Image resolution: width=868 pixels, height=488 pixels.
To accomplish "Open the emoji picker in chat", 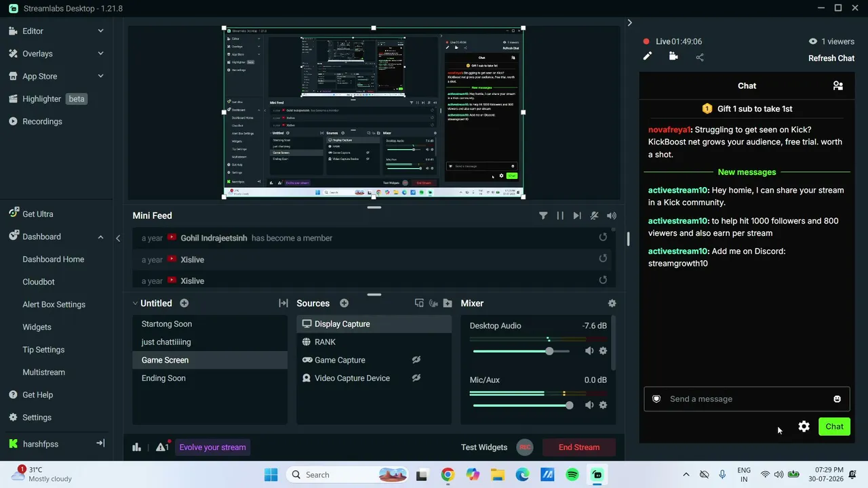I will point(837,399).
